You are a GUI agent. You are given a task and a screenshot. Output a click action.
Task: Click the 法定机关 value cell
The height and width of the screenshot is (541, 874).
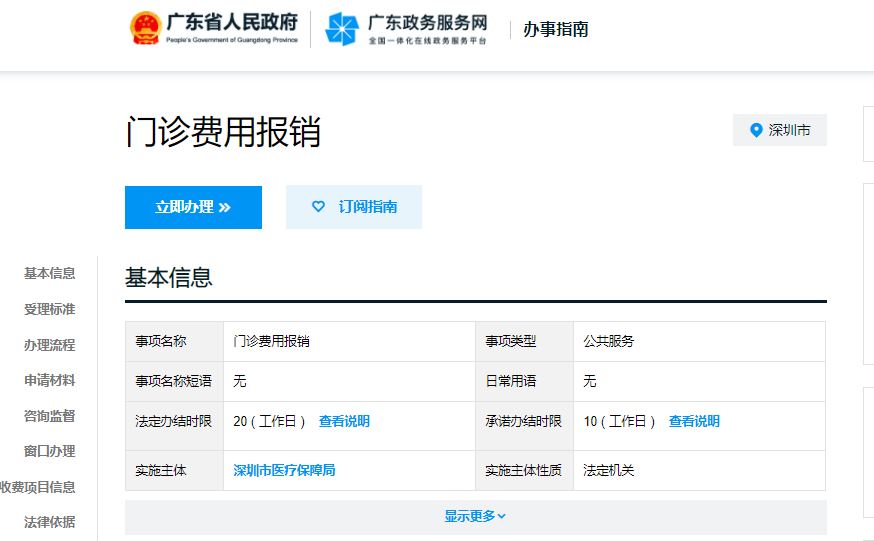(x=700, y=470)
